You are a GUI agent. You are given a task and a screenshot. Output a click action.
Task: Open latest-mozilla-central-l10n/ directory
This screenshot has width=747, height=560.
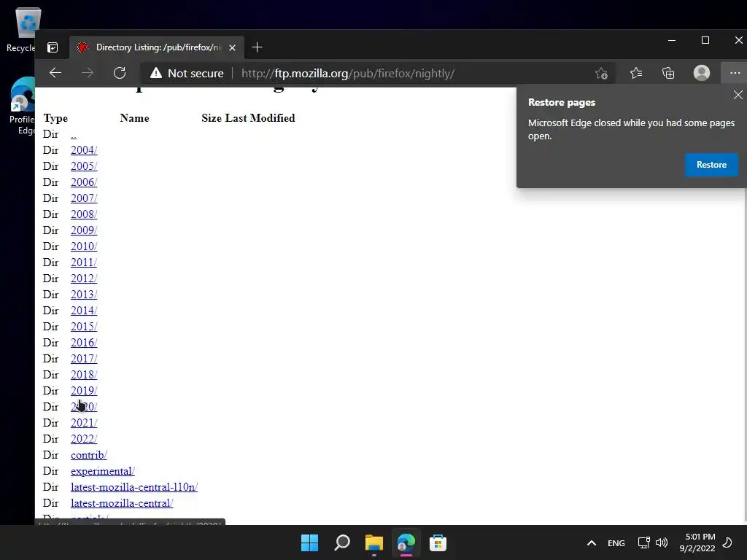tap(134, 487)
